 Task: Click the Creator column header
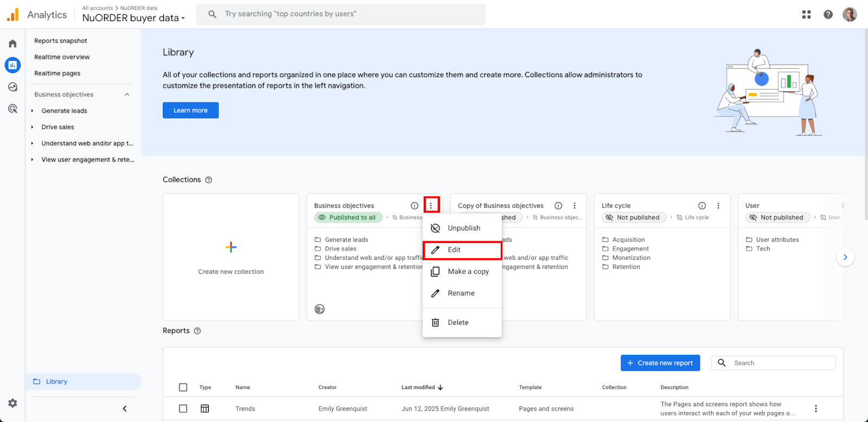pos(327,387)
